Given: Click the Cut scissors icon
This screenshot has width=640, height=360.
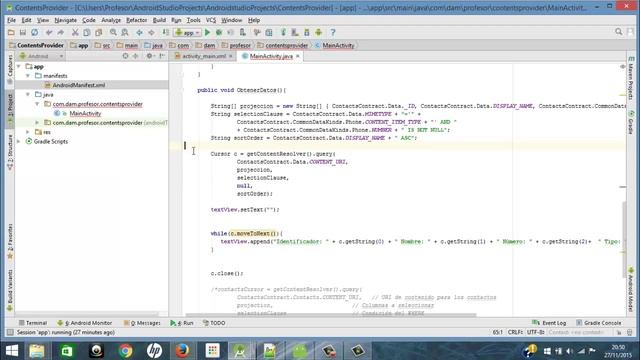Looking at the screenshot, I should 75,32.
